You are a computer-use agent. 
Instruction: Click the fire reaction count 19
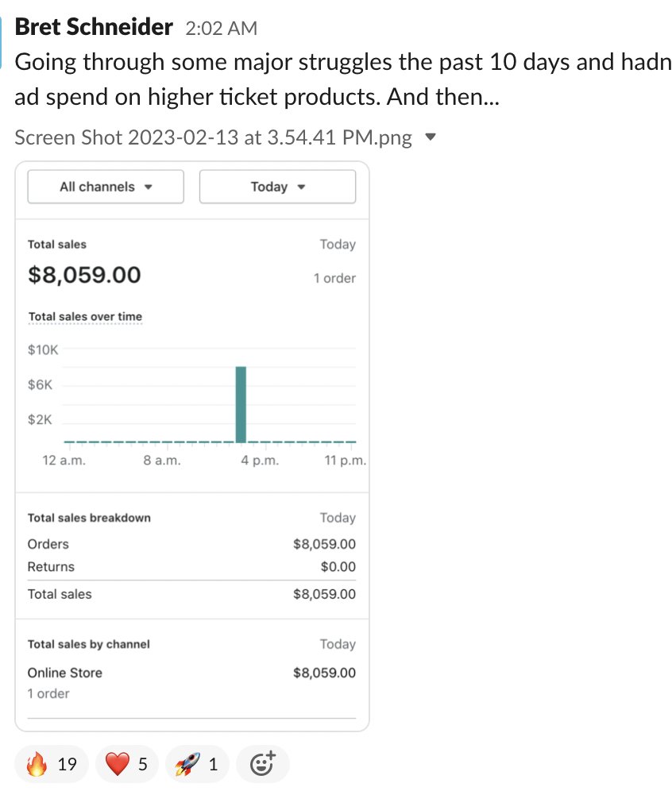(x=68, y=765)
